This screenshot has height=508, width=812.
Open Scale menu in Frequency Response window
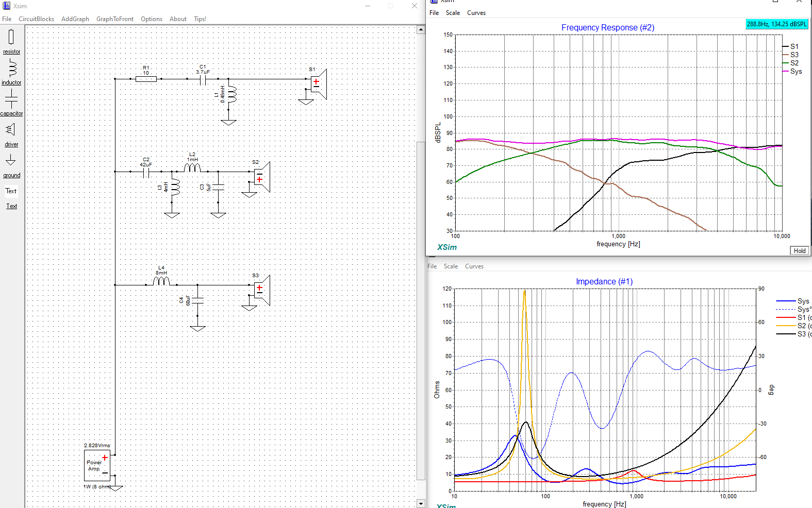pyautogui.click(x=453, y=13)
